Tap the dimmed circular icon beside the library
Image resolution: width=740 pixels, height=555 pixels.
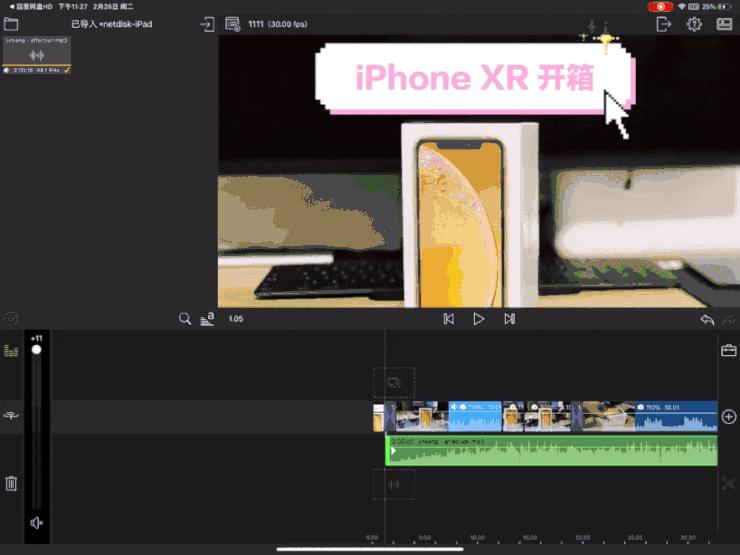(11, 319)
